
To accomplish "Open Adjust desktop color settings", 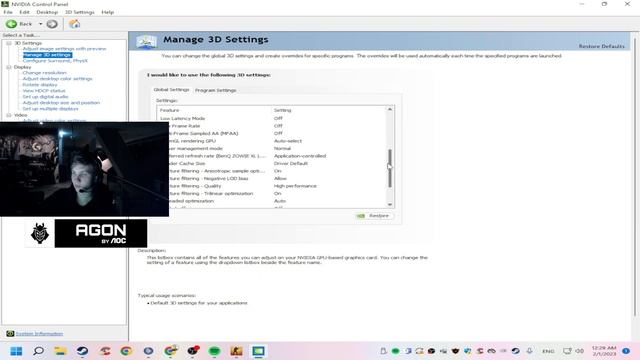I will point(58,79).
